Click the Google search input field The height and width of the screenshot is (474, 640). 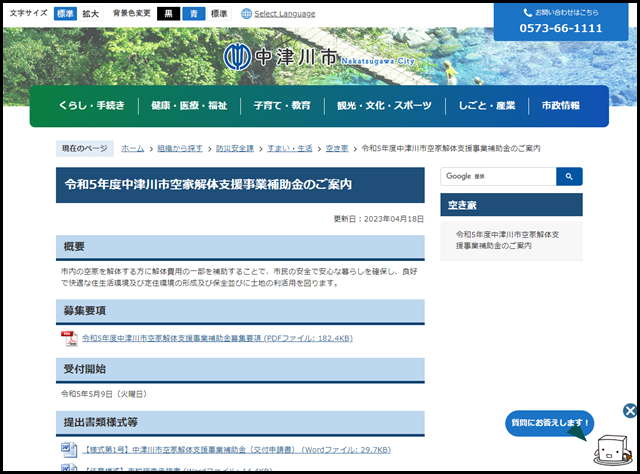(x=497, y=176)
